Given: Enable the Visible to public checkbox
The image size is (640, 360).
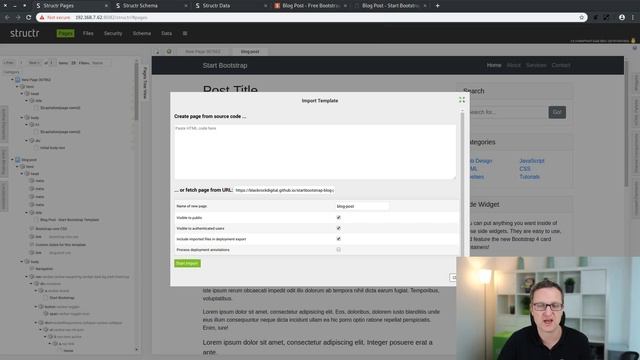Looking at the screenshot, I should pos(338,218).
